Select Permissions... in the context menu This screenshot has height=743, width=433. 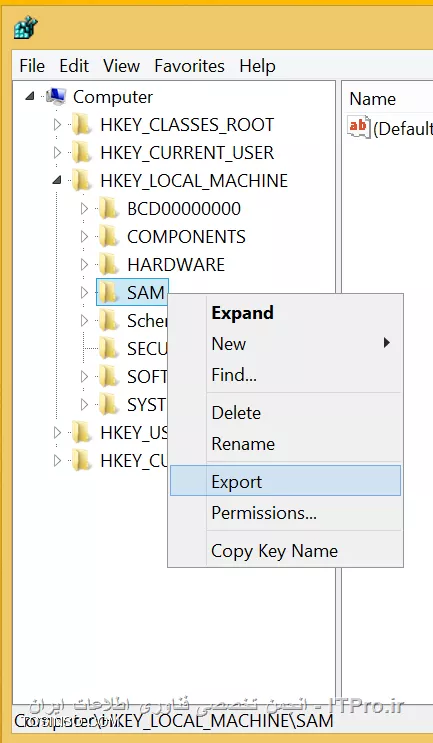click(x=286, y=513)
